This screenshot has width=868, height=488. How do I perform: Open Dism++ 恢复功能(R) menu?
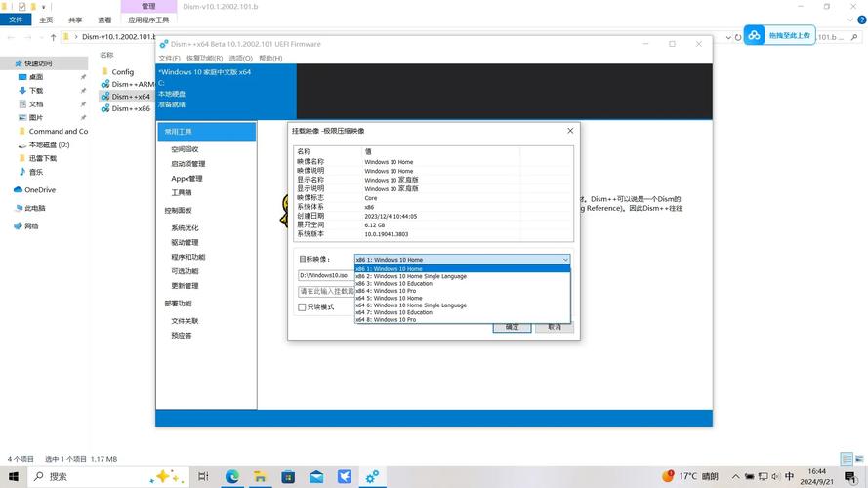click(x=204, y=59)
